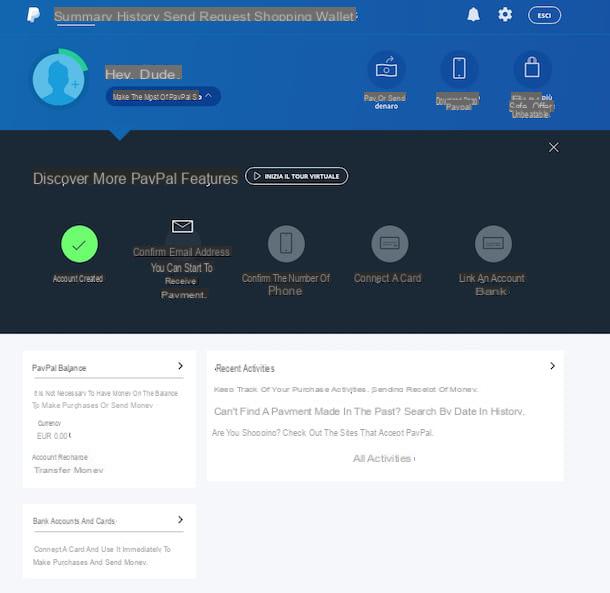
Task: Open the Summary tab
Action: pyautogui.click(x=83, y=16)
